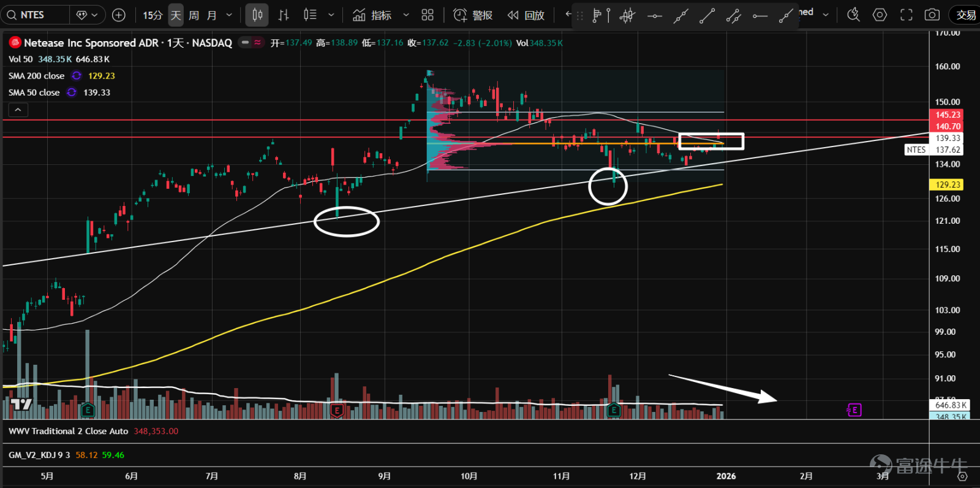The width and height of the screenshot is (980, 488).
Task: Expand the time interval dropdown arrow
Action: point(229,15)
